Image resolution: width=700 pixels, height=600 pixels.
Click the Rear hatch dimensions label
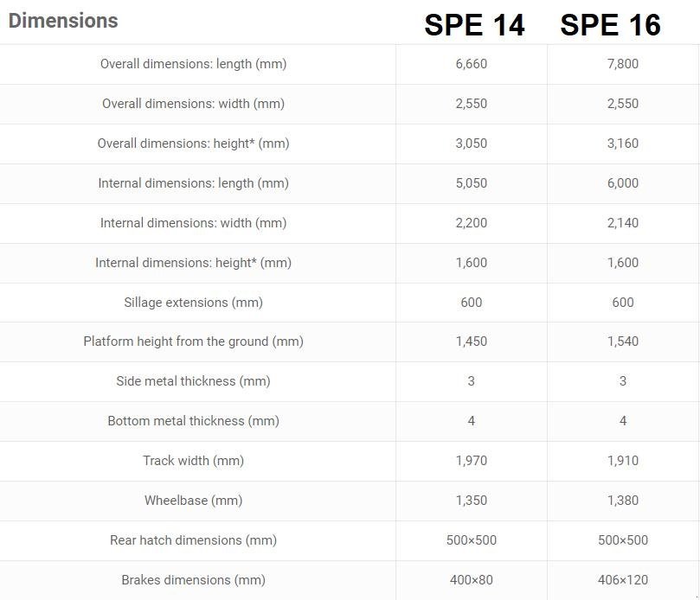tap(193, 540)
